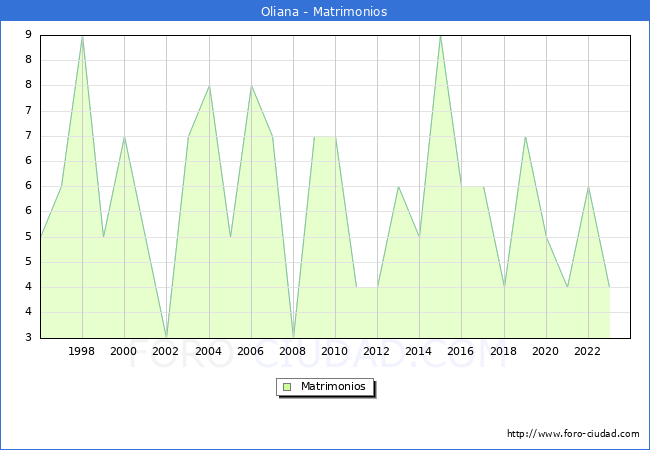650x450 pixels.
Task: Select the 2010 x-axis label
Action: [x=335, y=351]
